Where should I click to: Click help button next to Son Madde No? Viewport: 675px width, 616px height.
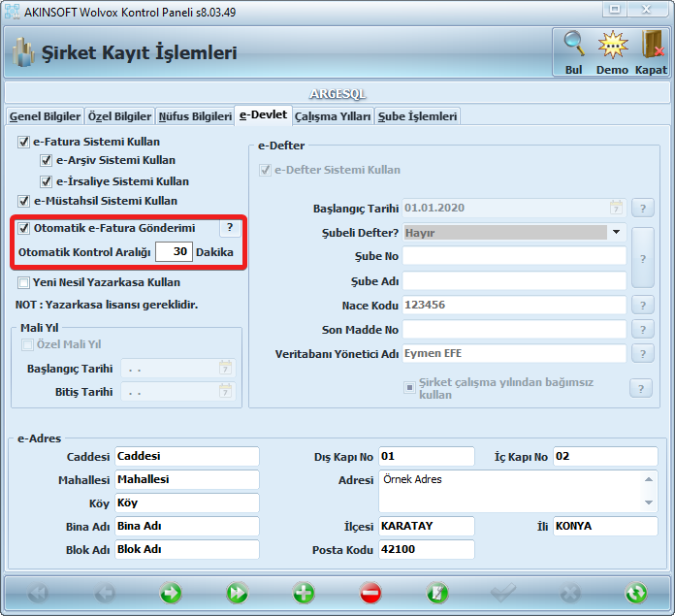(643, 329)
